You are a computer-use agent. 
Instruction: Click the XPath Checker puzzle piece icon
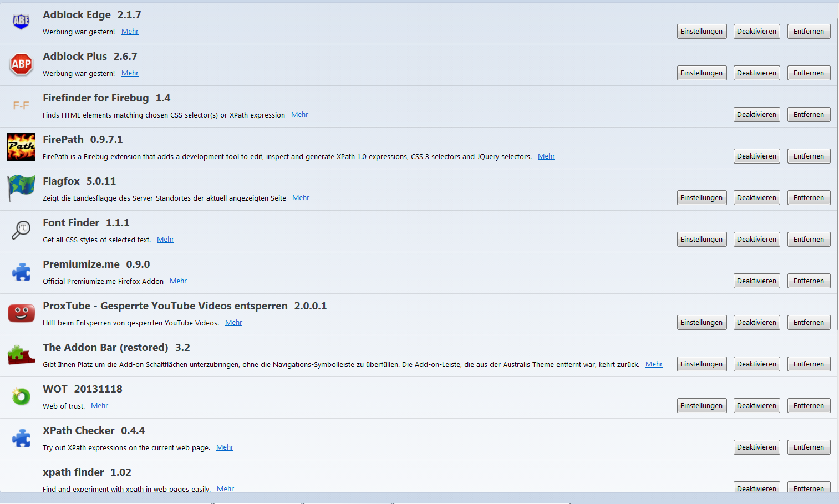point(21,438)
